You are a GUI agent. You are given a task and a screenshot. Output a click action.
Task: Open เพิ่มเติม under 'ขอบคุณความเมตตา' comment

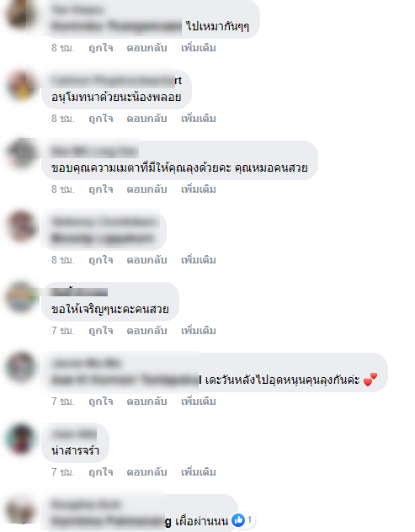pos(199,189)
